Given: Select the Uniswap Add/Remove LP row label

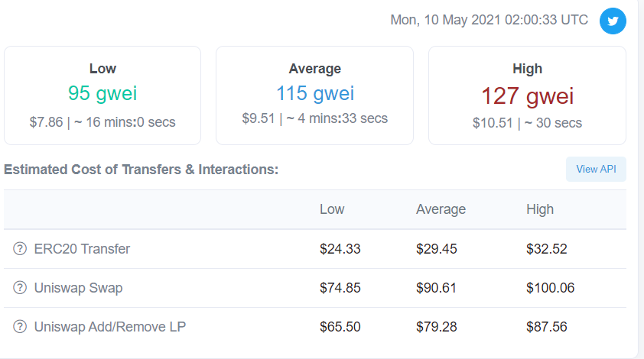Looking at the screenshot, I should pos(109,327).
